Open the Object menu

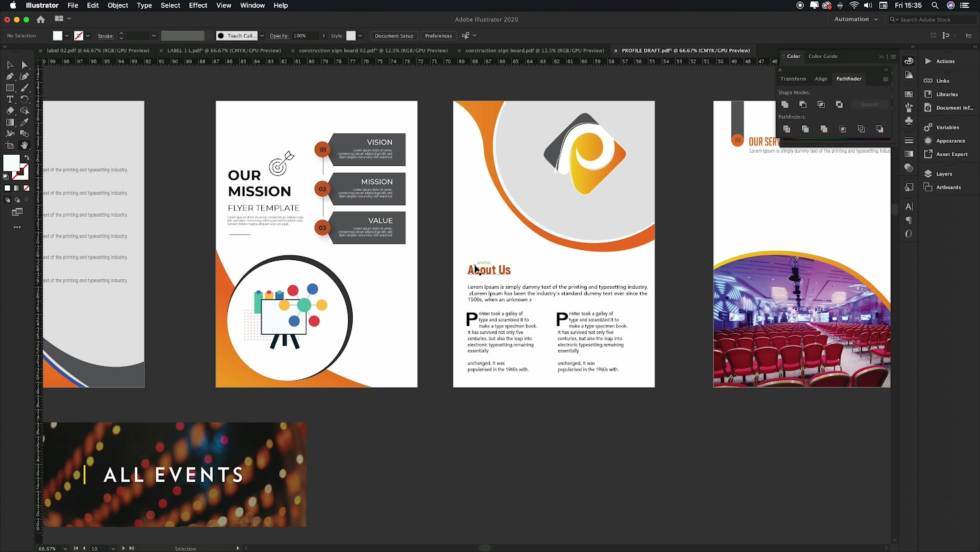118,5
